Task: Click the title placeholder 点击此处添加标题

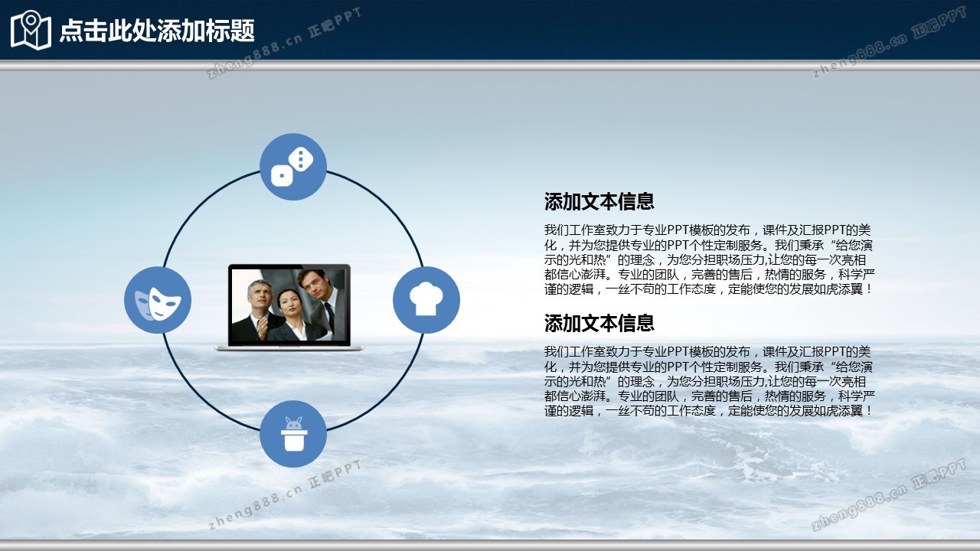Action: (x=157, y=31)
